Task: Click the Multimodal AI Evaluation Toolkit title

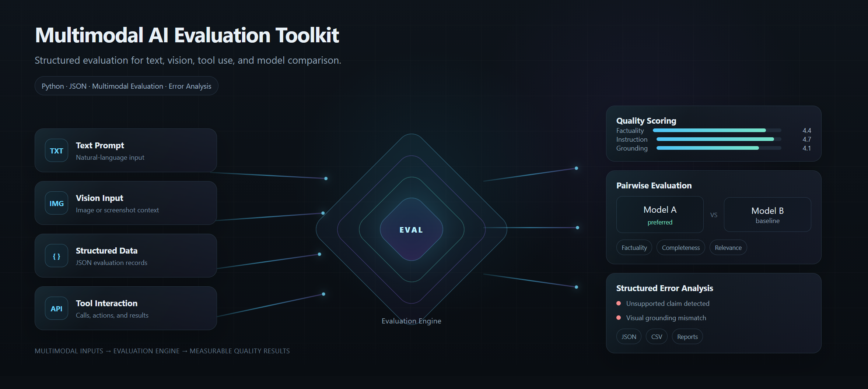Action: tap(187, 35)
